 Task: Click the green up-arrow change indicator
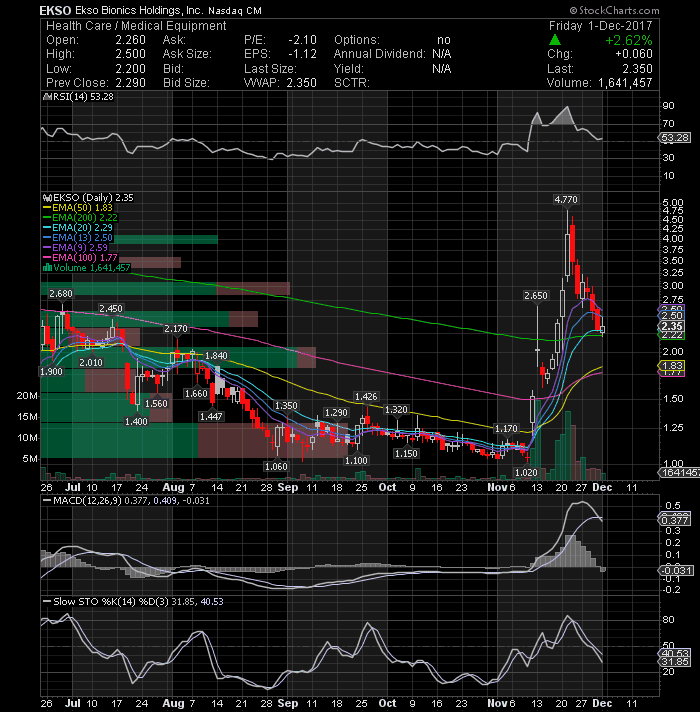[x=555, y=40]
